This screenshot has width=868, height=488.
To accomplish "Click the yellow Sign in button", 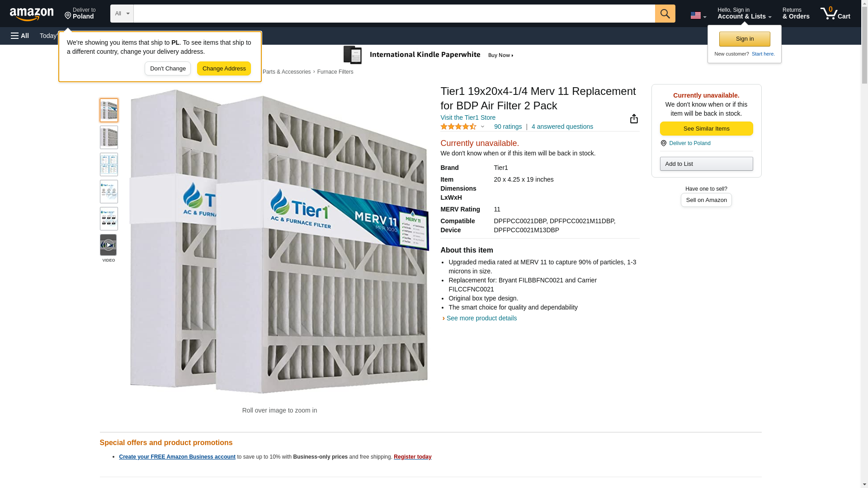I will (745, 39).
